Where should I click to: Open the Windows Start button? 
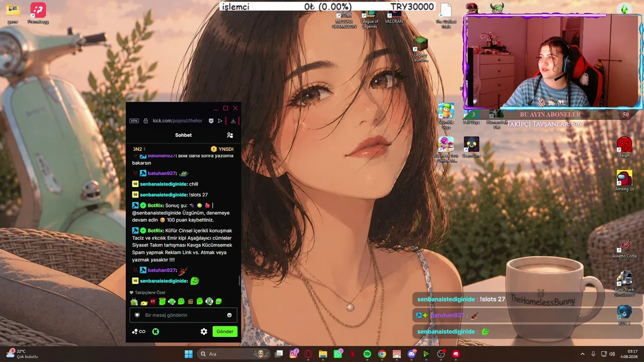(189, 354)
